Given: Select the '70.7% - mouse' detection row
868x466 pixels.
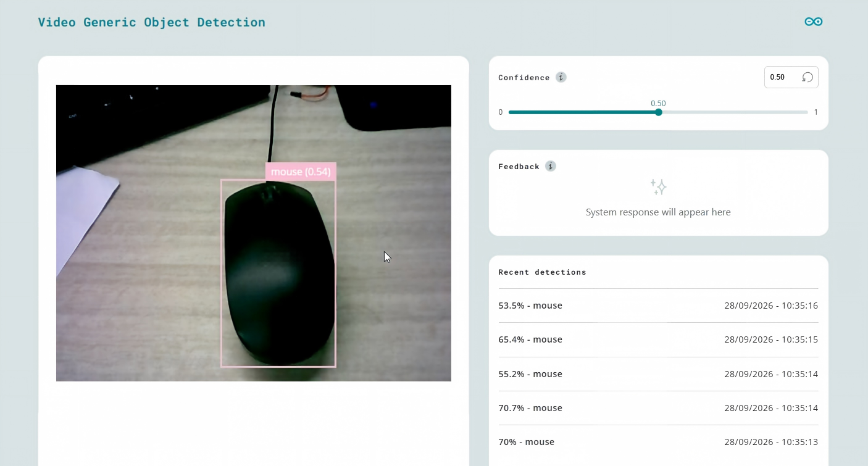Looking at the screenshot, I should pyautogui.click(x=658, y=408).
